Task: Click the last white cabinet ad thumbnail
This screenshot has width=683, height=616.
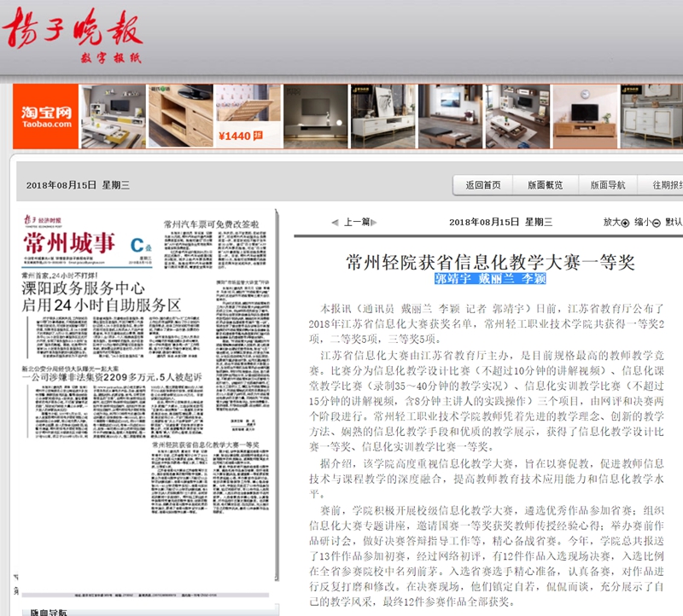Action: coord(651,117)
